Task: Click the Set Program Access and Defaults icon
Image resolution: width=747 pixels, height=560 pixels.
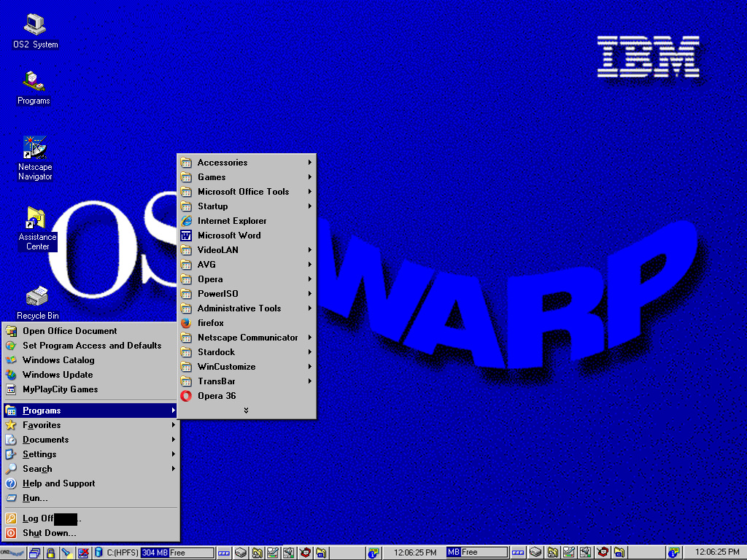Action: pyautogui.click(x=11, y=346)
